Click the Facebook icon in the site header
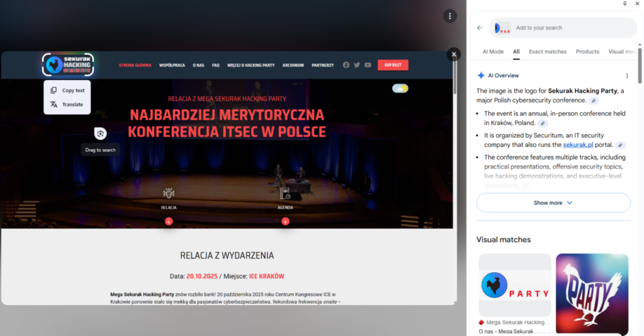644x336 pixels. click(346, 65)
